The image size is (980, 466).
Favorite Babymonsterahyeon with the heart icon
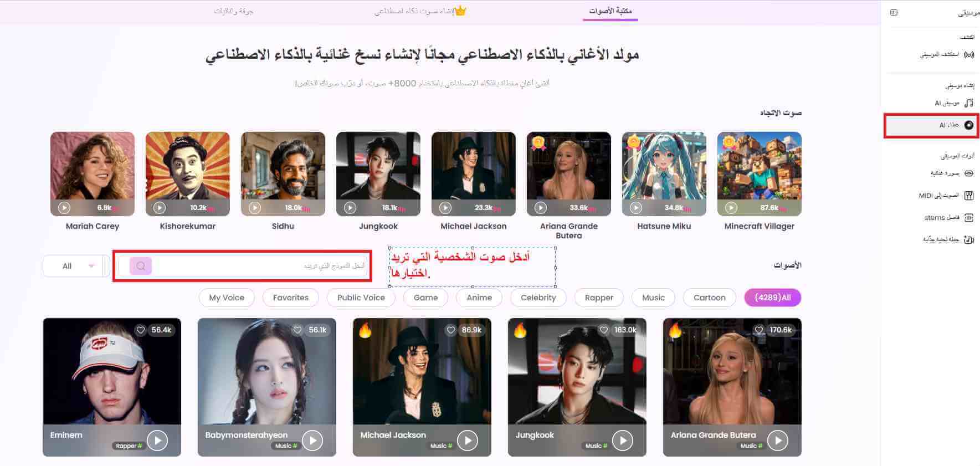pos(297,330)
